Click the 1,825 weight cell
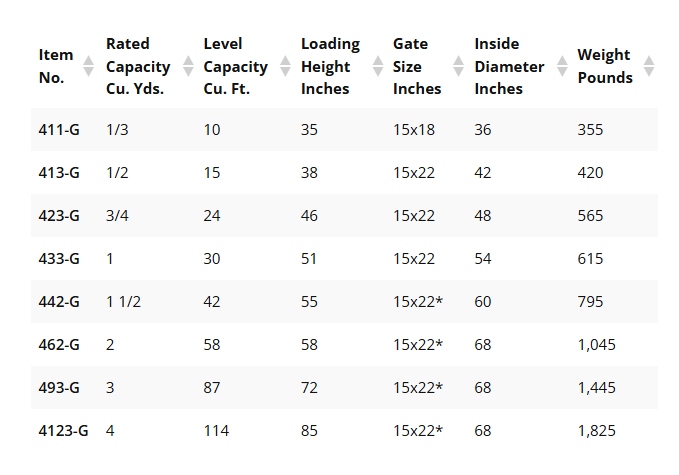Viewport: 679px width, 475px height. (596, 430)
